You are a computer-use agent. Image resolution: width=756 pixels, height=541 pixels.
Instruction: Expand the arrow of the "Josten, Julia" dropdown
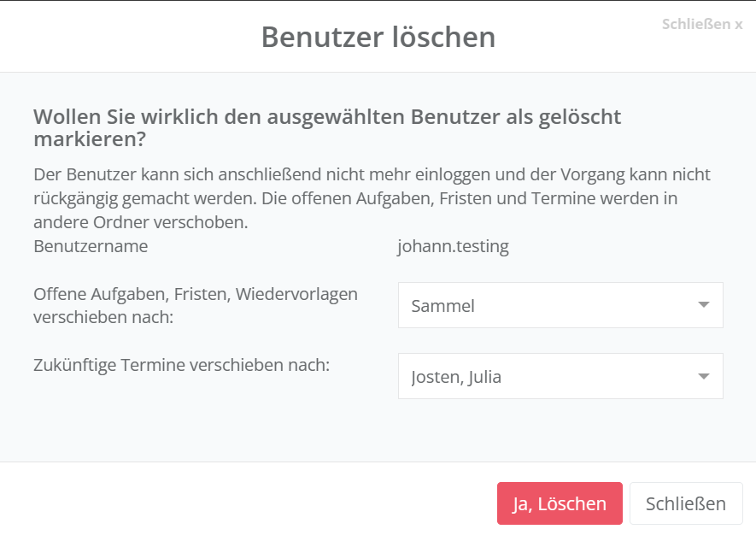[x=703, y=376]
